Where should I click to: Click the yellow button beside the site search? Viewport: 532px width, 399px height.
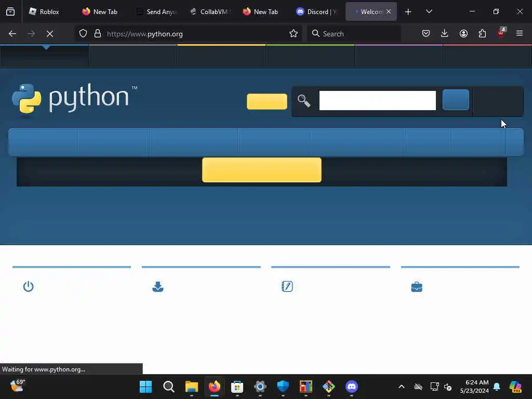click(x=267, y=101)
